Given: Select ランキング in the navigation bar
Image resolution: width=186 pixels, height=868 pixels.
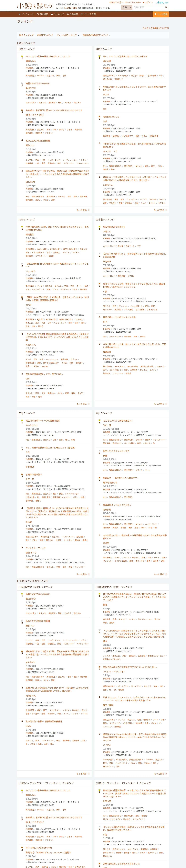Looking at the screenshot, I should [57, 14].
